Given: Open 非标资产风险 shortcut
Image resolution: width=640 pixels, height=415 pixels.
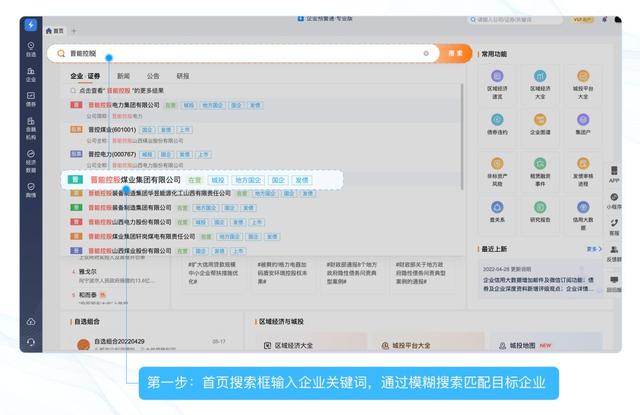Looking at the screenshot, I should [x=497, y=172].
